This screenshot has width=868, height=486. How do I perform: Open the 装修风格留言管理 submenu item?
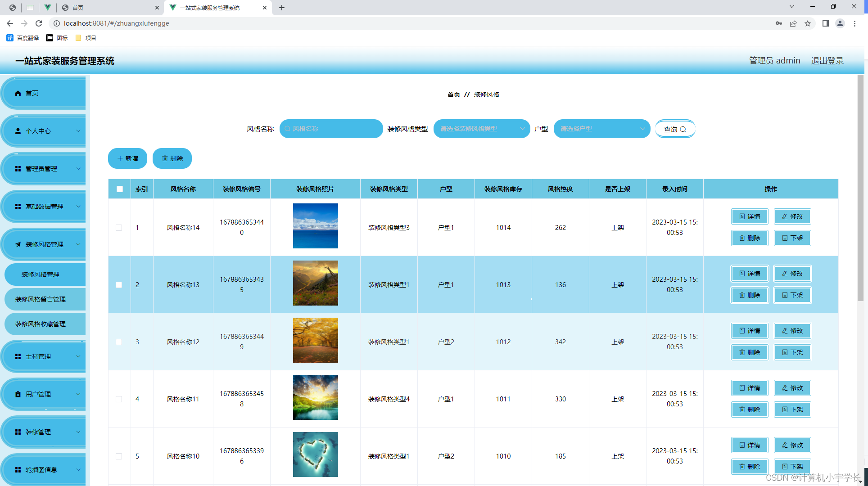(x=41, y=299)
